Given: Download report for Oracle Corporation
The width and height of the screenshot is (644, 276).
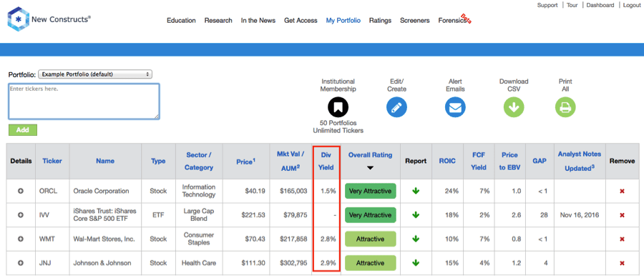Looking at the screenshot, I should pos(416,191).
